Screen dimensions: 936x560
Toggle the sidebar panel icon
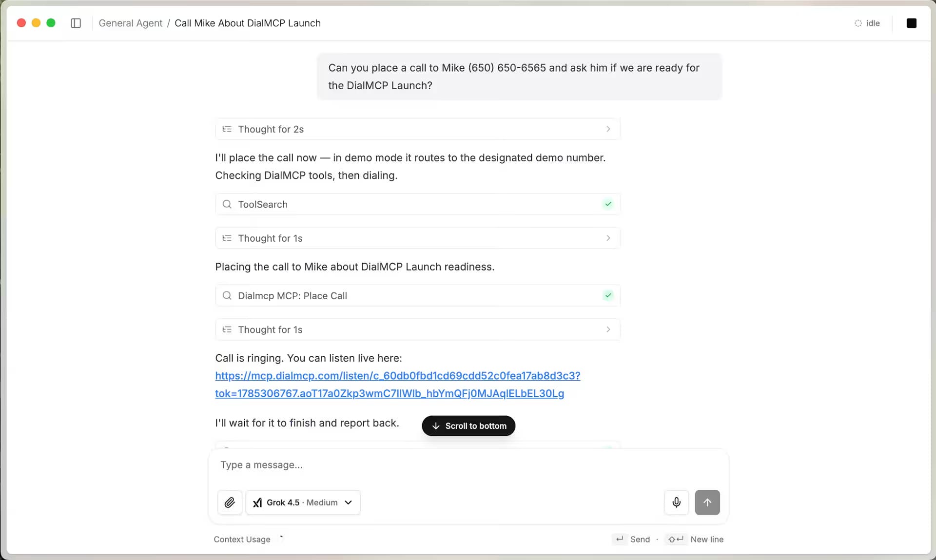76,23
